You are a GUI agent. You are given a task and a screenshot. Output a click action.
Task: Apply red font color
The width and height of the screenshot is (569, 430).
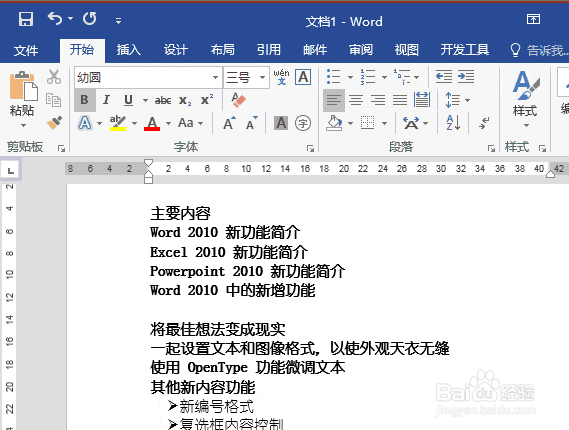152,123
